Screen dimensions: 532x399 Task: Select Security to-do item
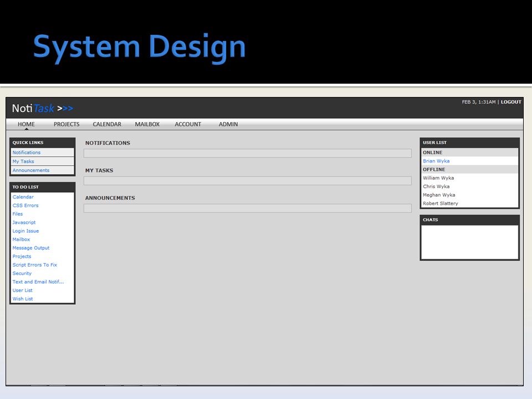22,273
